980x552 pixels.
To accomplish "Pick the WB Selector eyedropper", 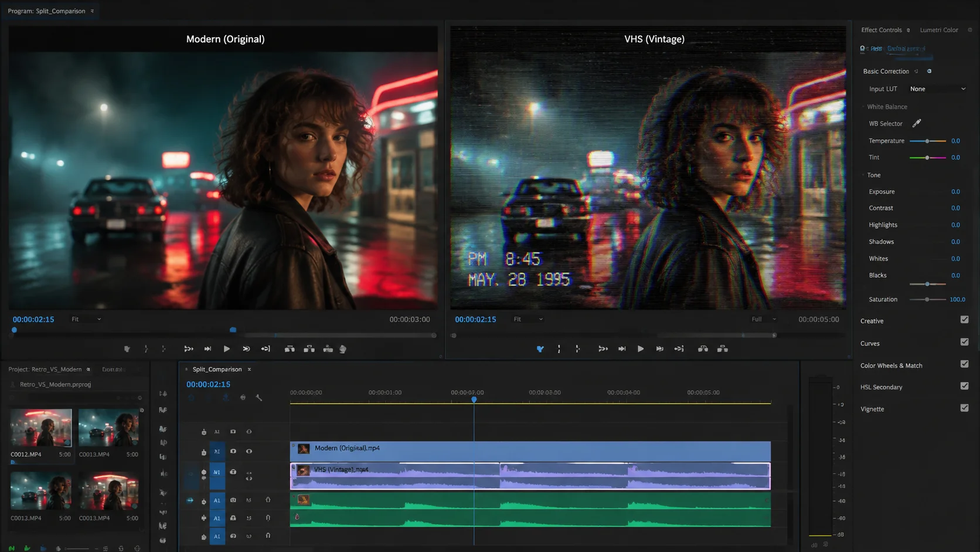I will click(917, 123).
